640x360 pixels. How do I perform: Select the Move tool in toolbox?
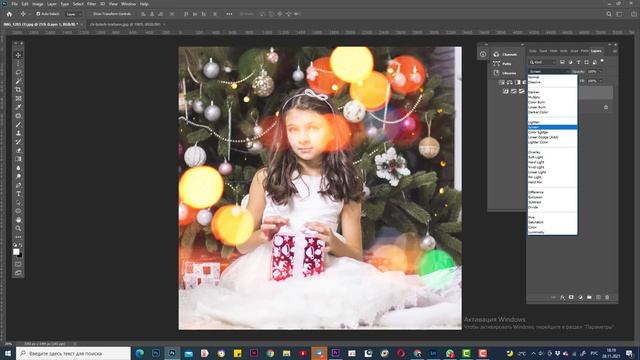tap(18, 55)
